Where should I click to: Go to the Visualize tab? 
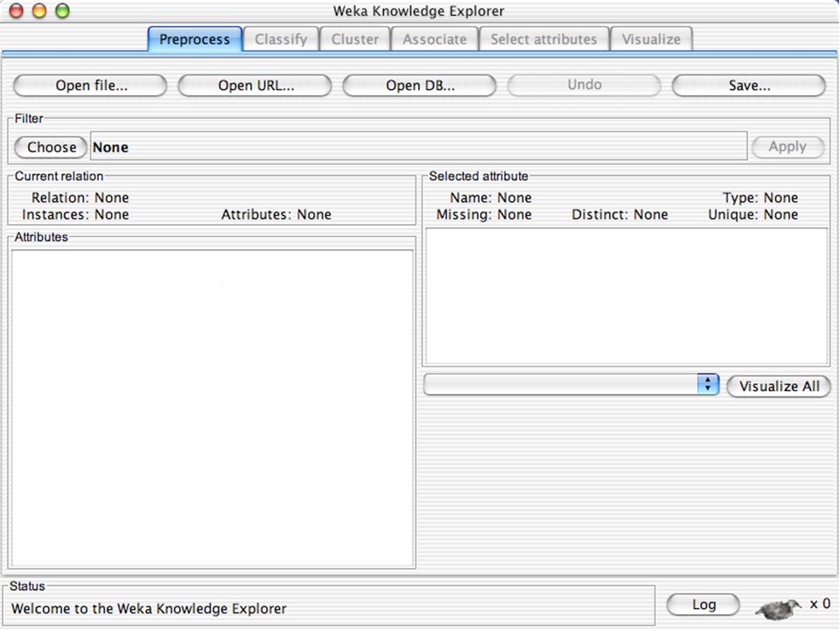pyautogui.click(x=651, y=39)
